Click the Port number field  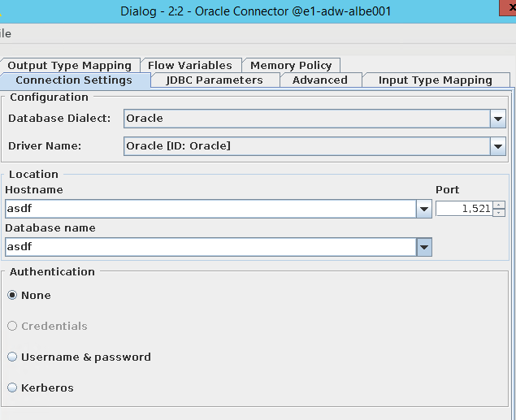(464, 209)
